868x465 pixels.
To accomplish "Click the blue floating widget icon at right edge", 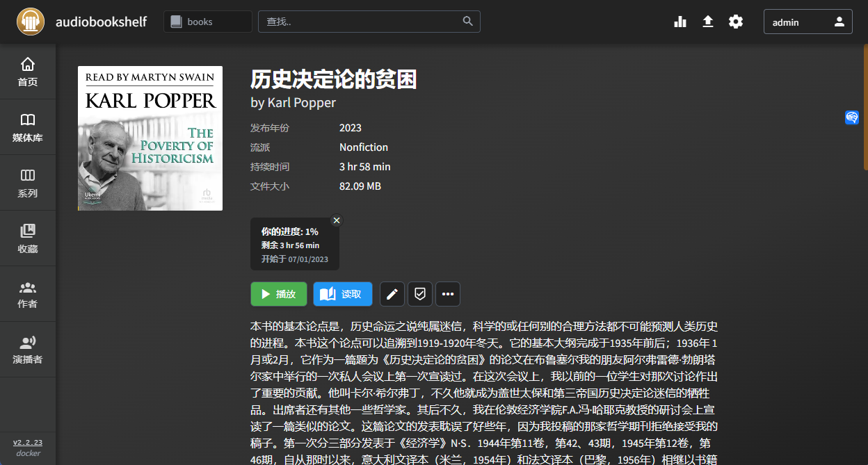I will coord(852,117).
